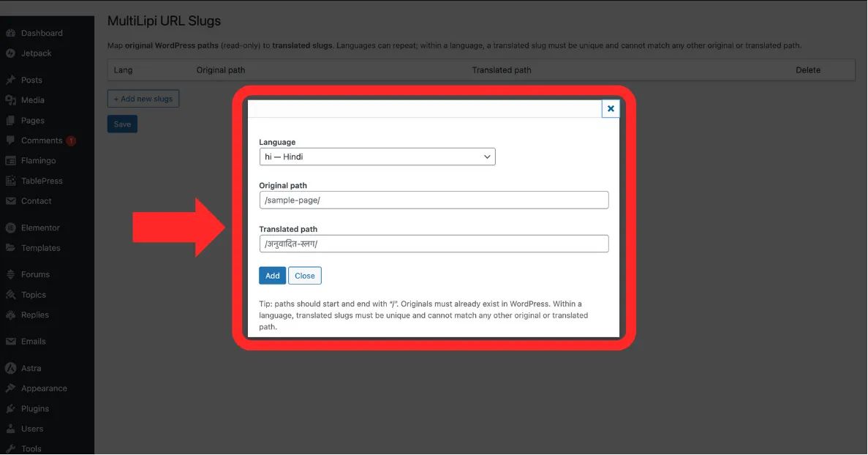Open the Jetpack menu
Image resolution: width=868 pixels, height=455 pixels.
34,53
